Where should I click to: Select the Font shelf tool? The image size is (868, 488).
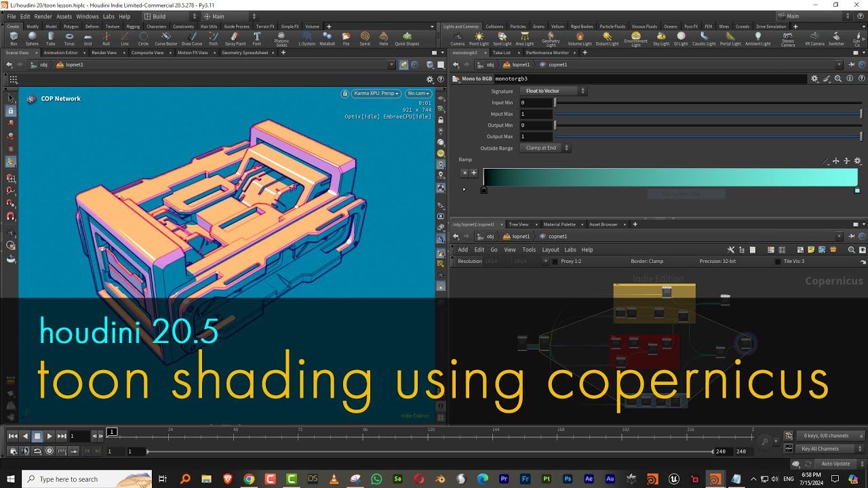pyautogui.click(x=256, y=39)
